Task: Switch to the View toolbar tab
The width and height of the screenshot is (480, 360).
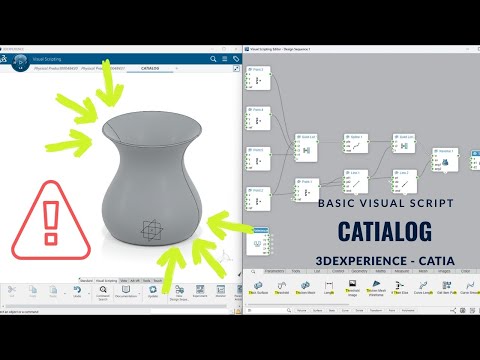Action: (x=124, y=281)
